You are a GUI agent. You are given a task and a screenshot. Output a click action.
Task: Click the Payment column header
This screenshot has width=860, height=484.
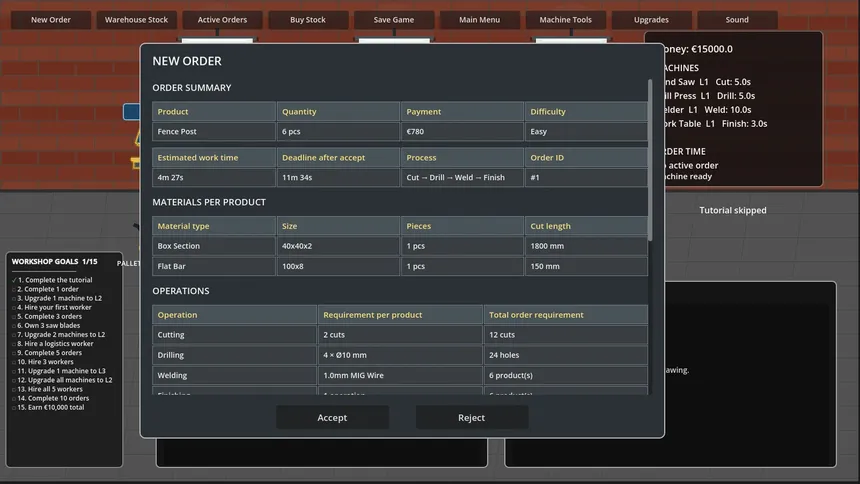[x=462, y=111]
